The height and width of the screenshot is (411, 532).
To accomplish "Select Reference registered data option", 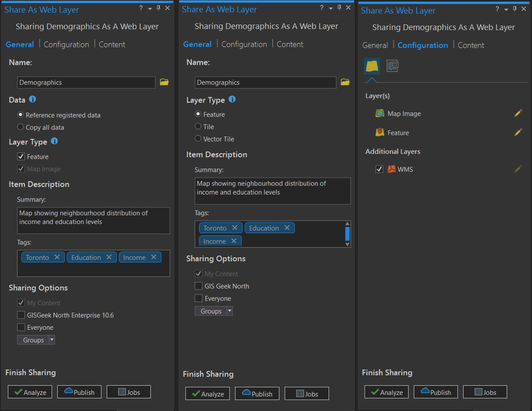I will (x=20, y=115).
